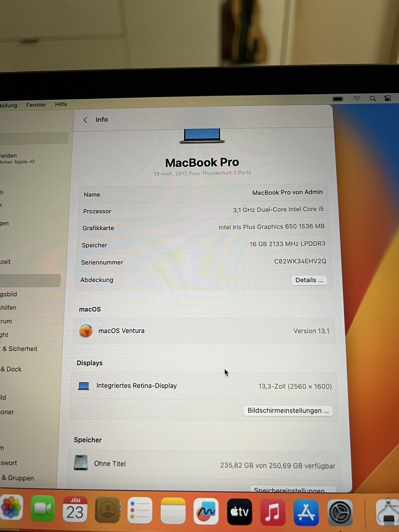This screenshot has height=532, width=399.
Task: Click '3,1 GHz Dual-Core Intel Core i5'
Action: click(x=278, y=209)
